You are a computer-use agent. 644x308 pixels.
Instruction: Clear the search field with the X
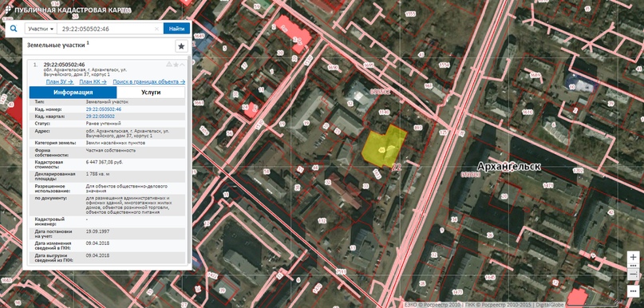point(156,29)
